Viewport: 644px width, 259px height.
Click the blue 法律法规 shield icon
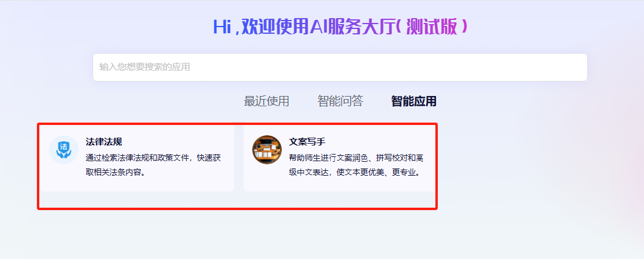click(63, 150)
